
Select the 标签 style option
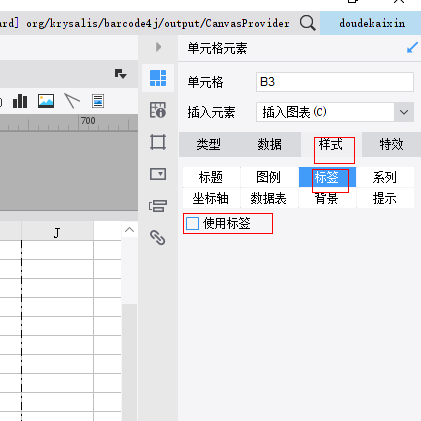[x=327, y=177]
